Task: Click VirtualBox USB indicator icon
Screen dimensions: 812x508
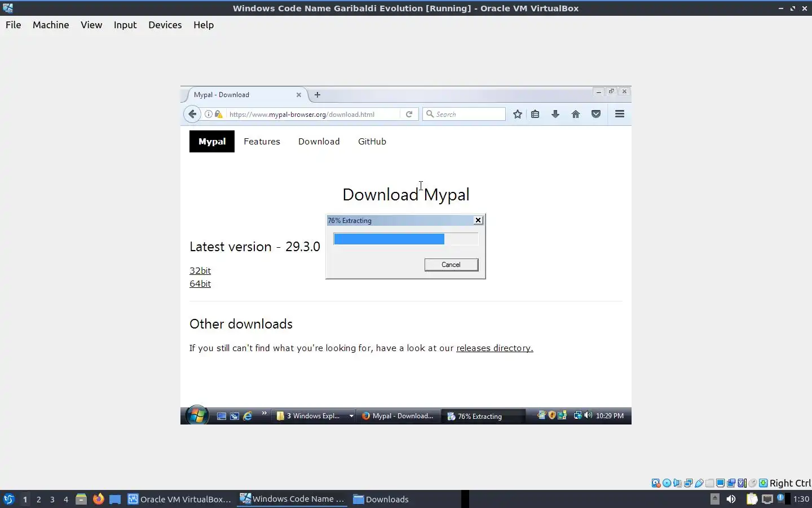Action: pyautogui.click(x=699, y=483)
